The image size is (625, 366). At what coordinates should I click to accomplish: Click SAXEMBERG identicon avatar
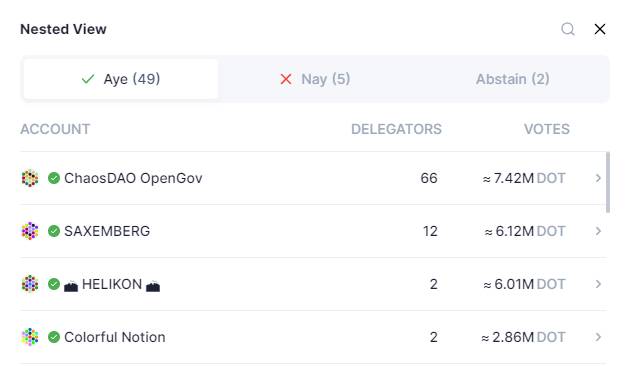pyautogui.click(x=30, y=231)
